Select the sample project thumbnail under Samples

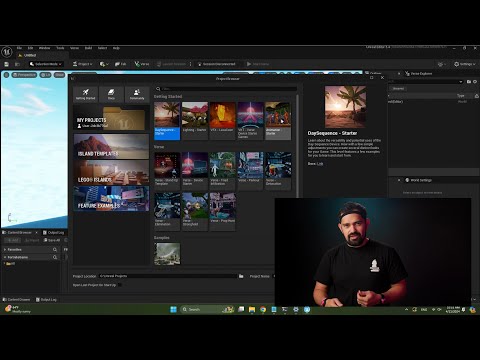167,254
